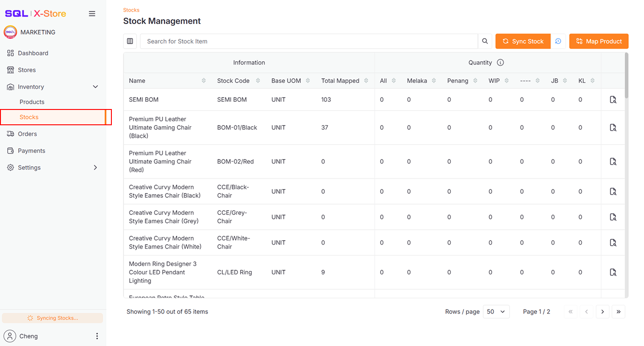Open the Dashboard menu item
This screenshot has height=346, width=644.
pos(33,53)
